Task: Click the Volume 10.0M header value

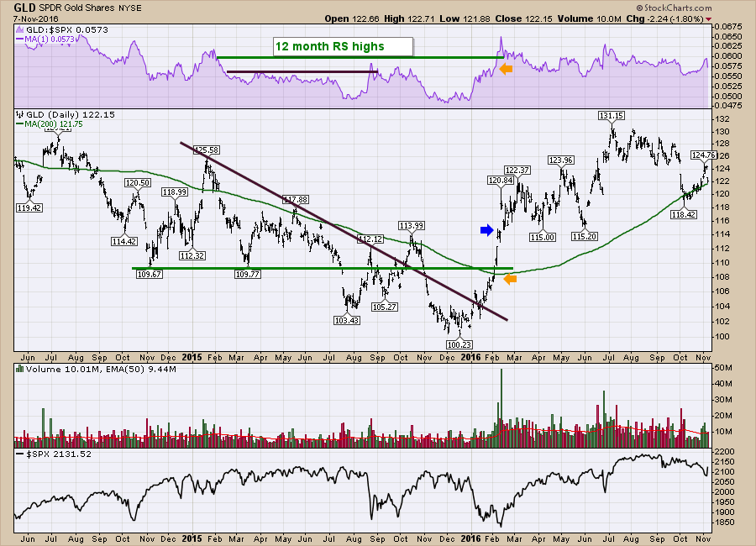Action: [x=589, y=18]
